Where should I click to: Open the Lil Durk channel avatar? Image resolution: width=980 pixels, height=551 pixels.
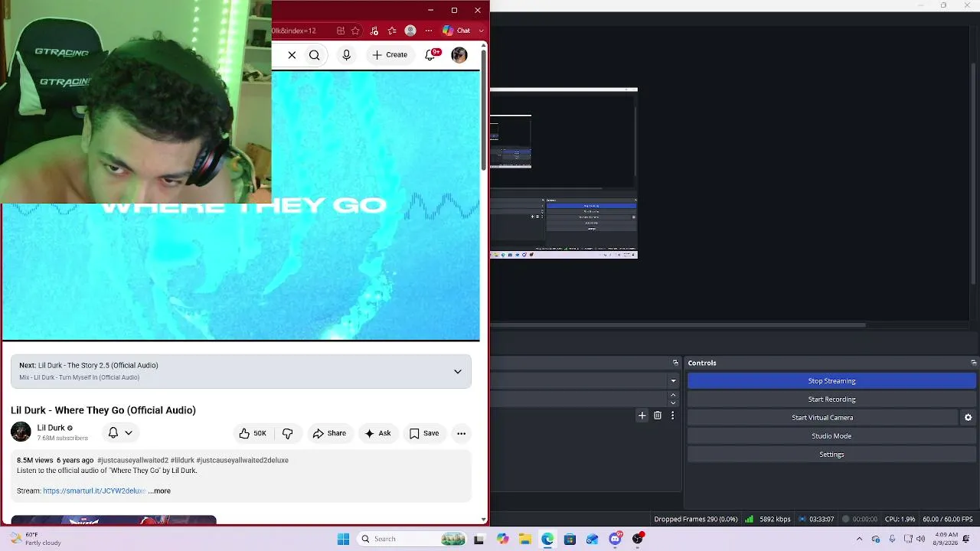tap(21, 432)
